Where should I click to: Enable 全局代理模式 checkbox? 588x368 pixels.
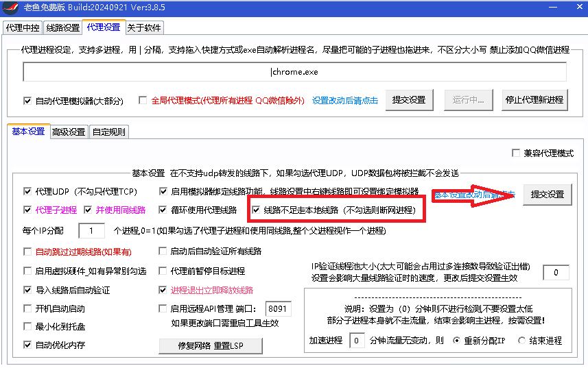pyautogui.click(x=143, y=101)
